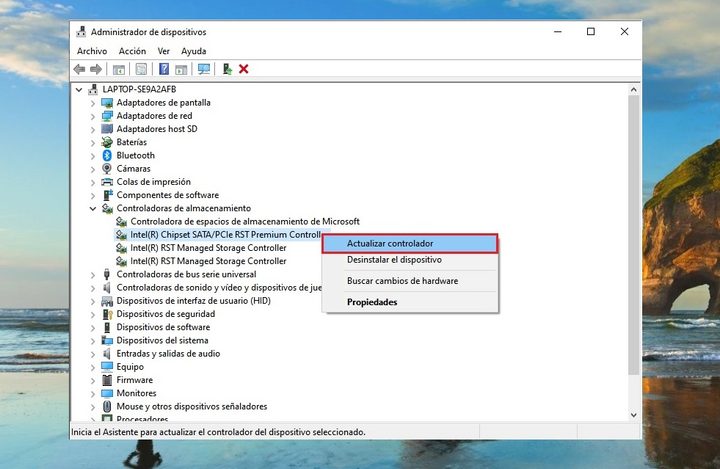Click the Firmware chip icon
Screen dimensions: 720x469
107,380
